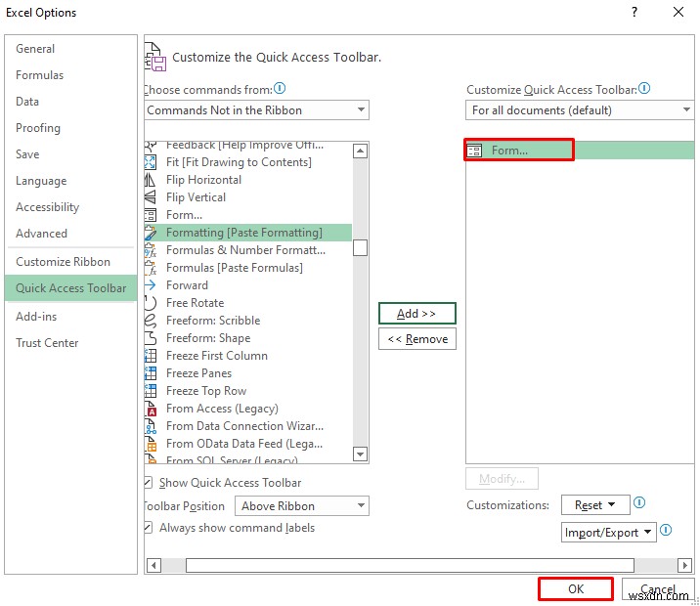Select Forward in commands list

(247, 285)
